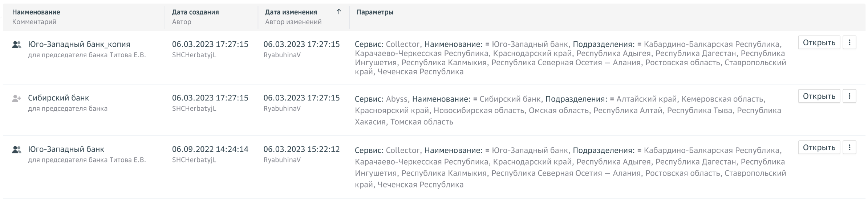Click the 06.03.2023 15:22:12 modification date
Viewport: 868px width, 206px height.
301,149
